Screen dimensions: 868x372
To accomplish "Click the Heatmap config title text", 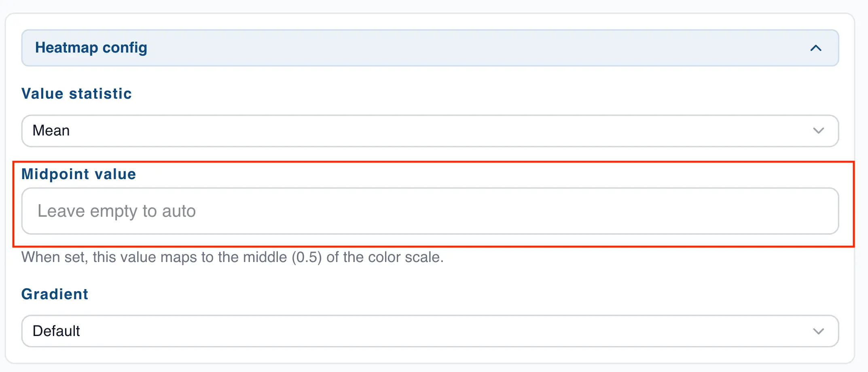I will pos(91,48).
